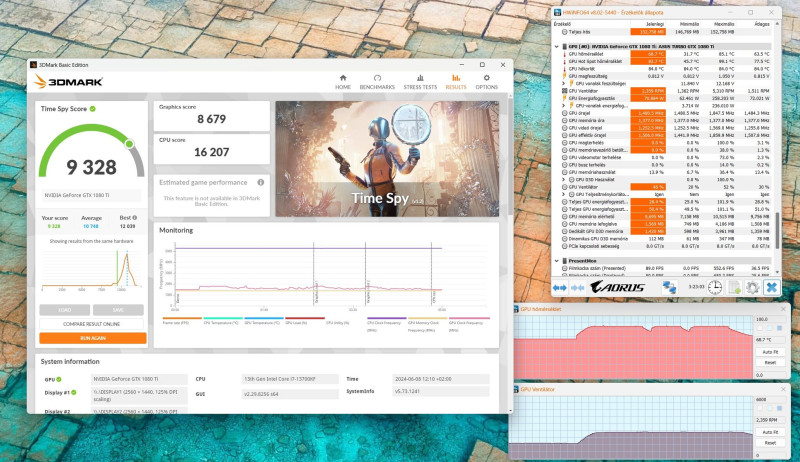This screenshot has height=462, width=800.
Task: Expand GPU-vonalak energiafogyasztás row in HWiNFO
Action: coord(564,106)
